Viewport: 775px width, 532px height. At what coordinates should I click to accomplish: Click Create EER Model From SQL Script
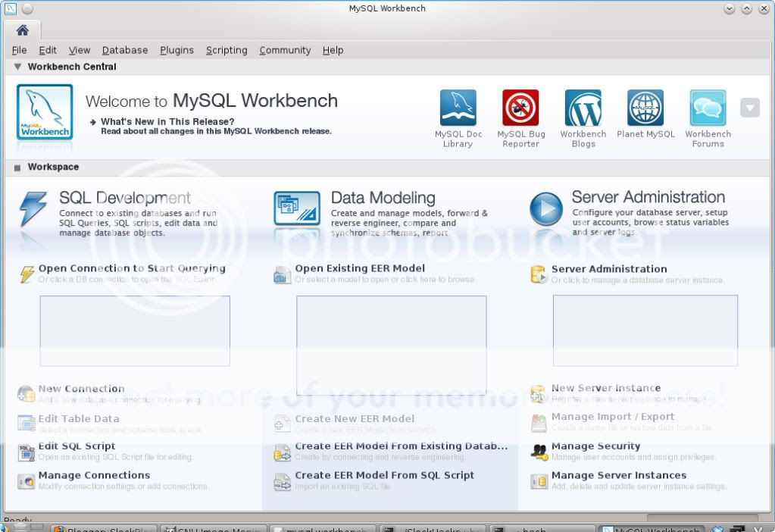pos(385,475)
